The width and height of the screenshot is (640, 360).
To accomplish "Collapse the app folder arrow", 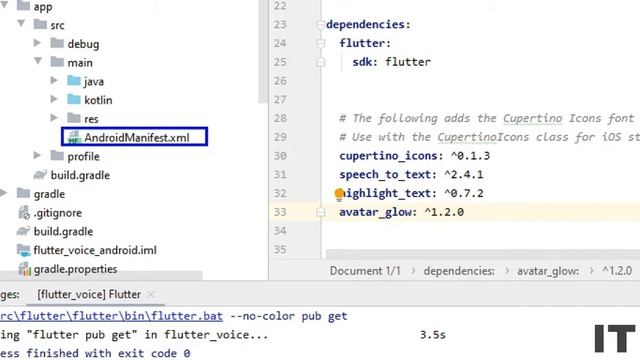I will (4, 4).
